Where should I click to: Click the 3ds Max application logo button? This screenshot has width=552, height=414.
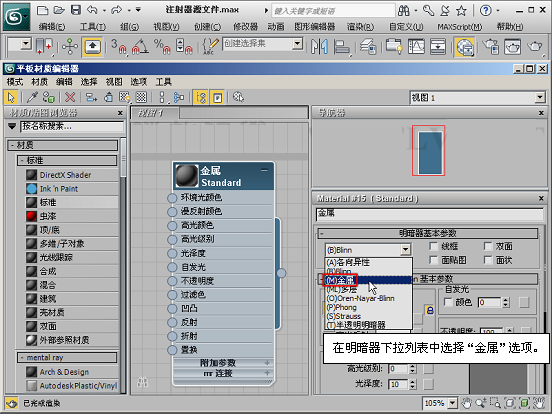click(x=16, y=17)
